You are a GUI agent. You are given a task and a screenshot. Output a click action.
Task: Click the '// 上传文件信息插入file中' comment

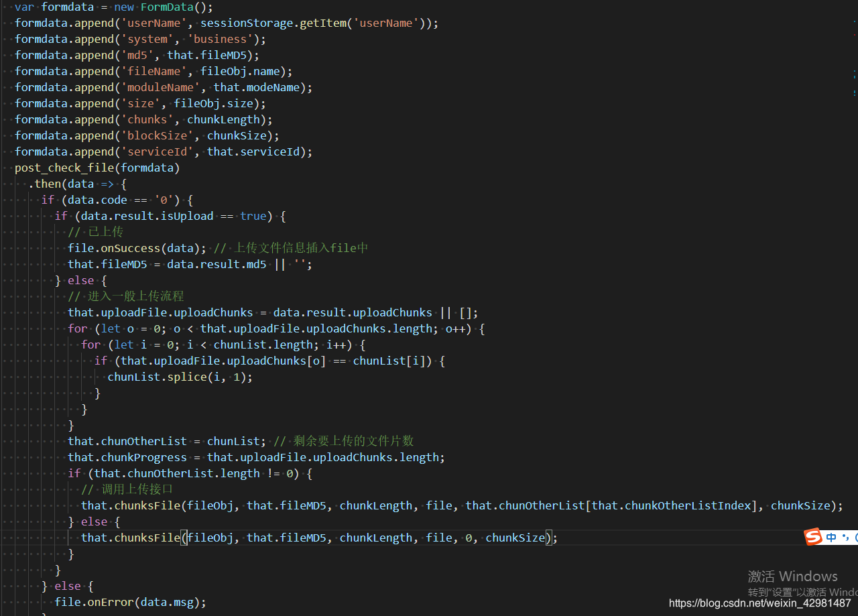(x=291, y=249)
